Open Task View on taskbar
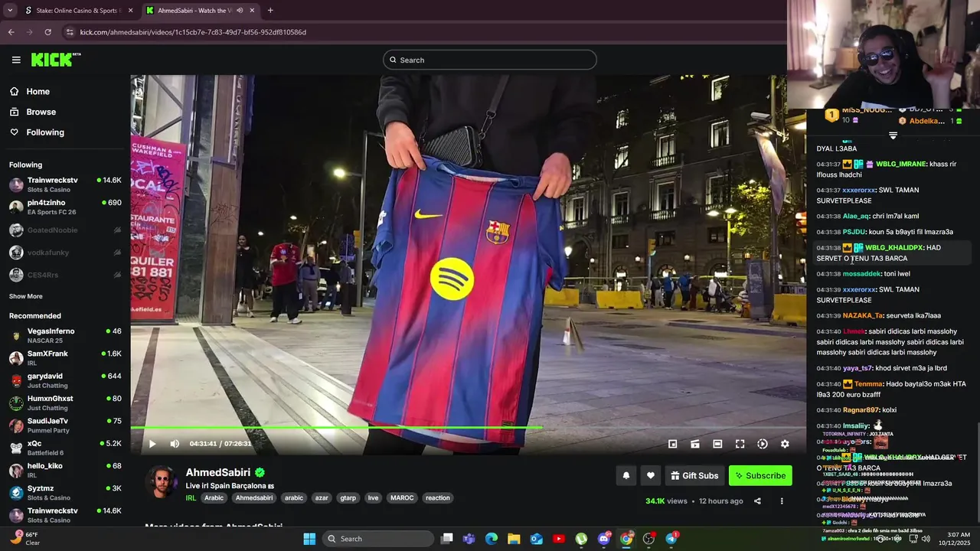This screenshot has height=551, width=980. (447, 539)
